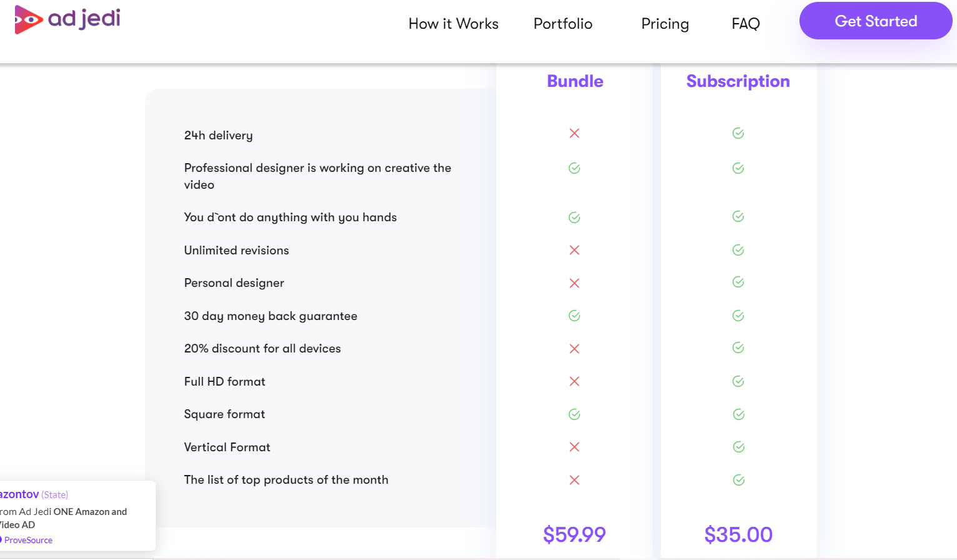Click the Unlimited revisions feature label
This screenshot has height=560, width=957.
(x=236, y=250)
